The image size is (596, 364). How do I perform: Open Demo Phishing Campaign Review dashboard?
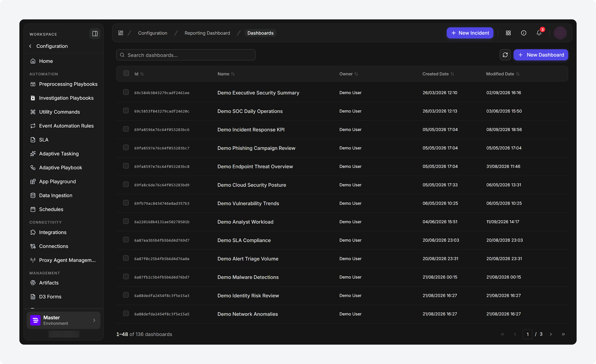click(x=256, y=148)
